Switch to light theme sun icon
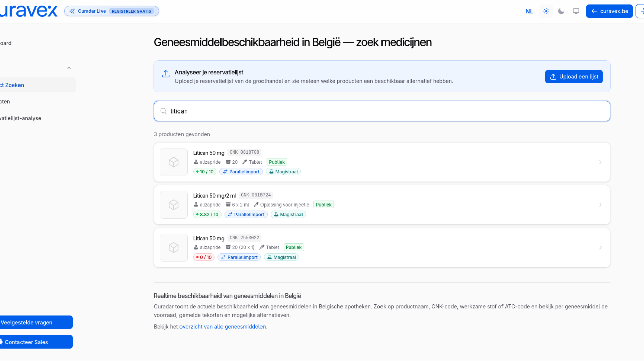Image resolution: width=644 pixels, height=362 pixels. click(x=546, y=11)
